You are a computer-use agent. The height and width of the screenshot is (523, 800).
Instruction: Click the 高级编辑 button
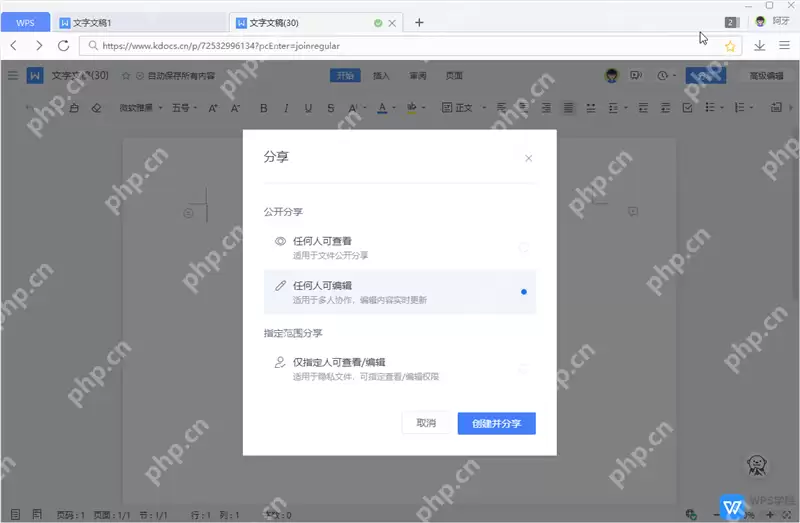coord(766,76)
